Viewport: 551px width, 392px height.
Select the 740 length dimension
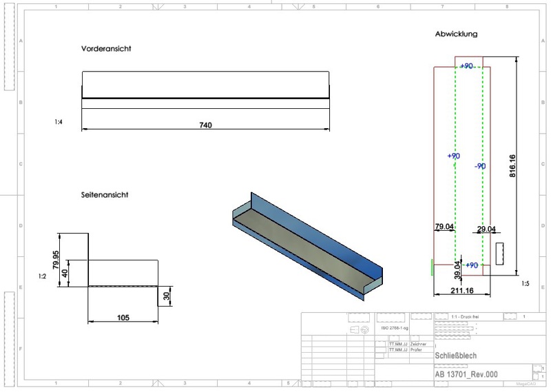click(205, 125)
